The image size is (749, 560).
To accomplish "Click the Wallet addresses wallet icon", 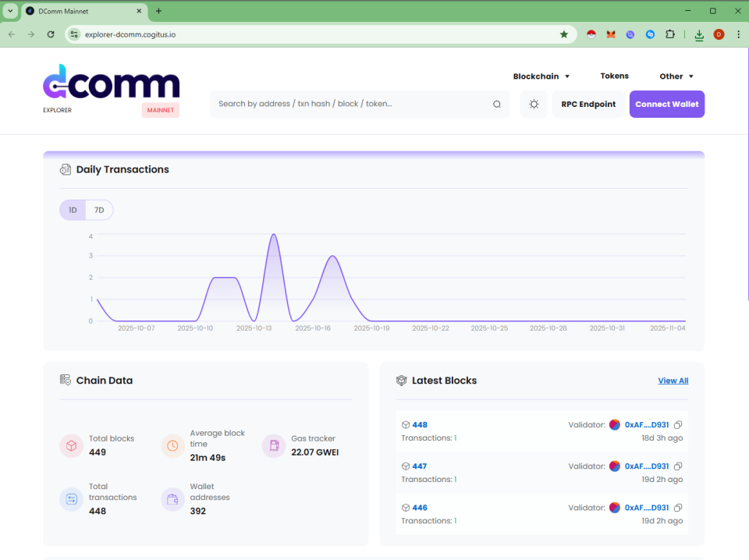I will coord(172,499).
